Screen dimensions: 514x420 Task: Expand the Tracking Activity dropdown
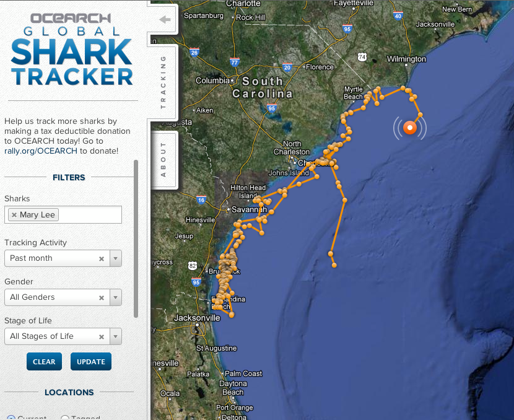(x=115, y=258)
